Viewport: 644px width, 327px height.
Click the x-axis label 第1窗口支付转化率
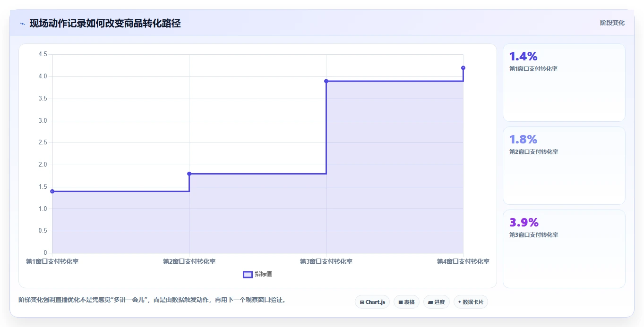52,261
